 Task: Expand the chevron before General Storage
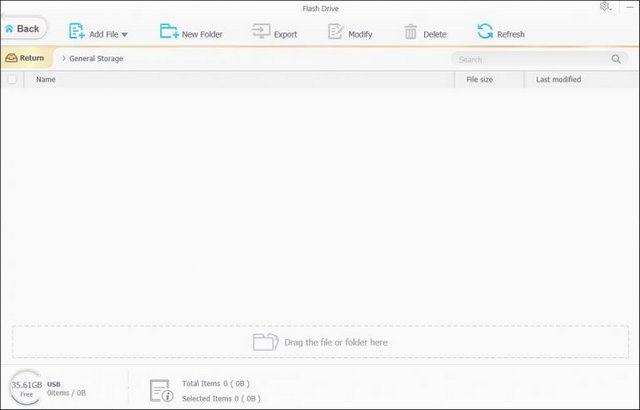pyautogui.click(x=63, y=59)
